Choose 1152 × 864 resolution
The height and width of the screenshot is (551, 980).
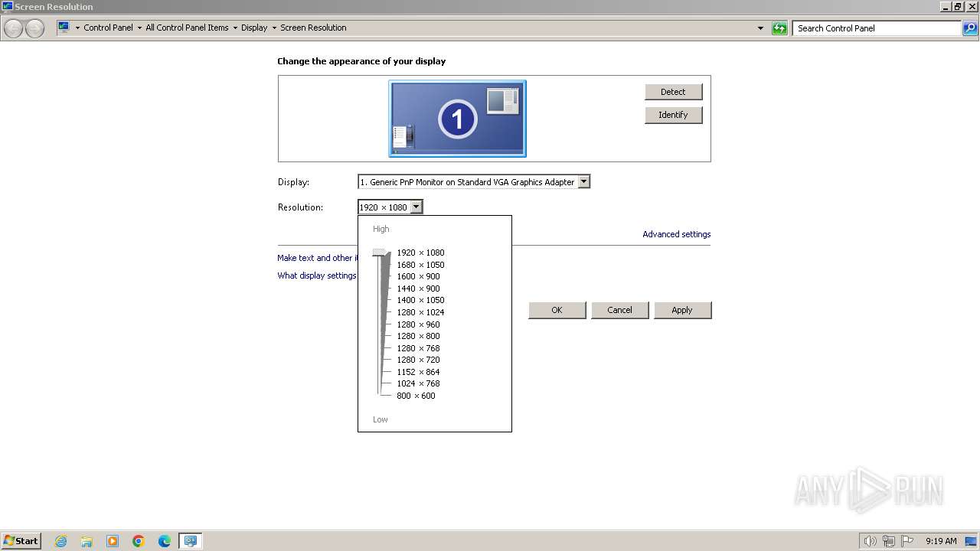(x=418, y=372)
